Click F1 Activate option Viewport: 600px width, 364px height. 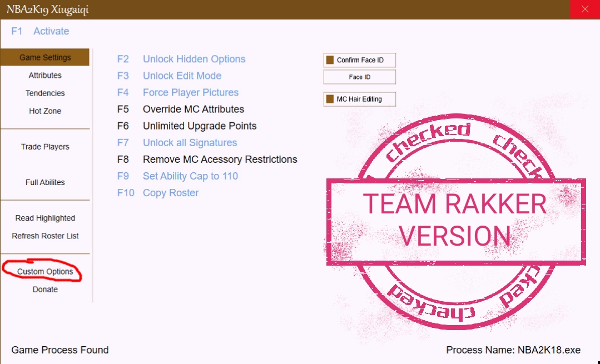click(40, 31)
